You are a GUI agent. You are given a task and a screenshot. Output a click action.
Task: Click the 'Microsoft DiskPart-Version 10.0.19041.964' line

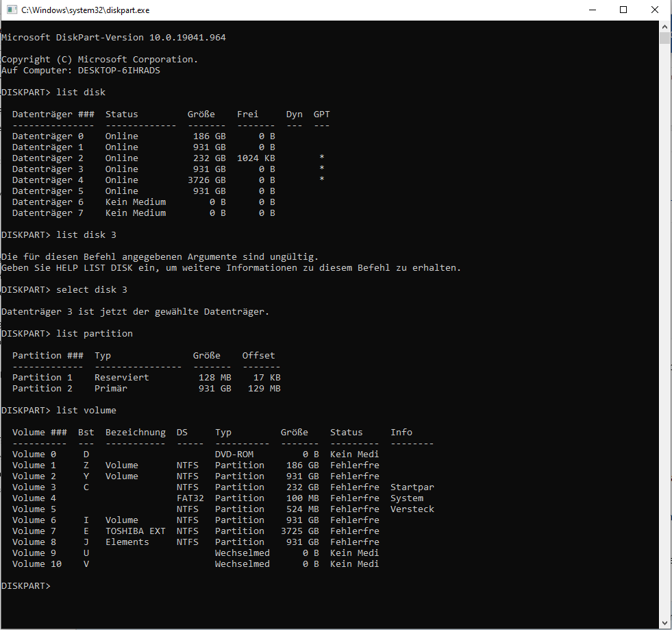coord(114,37)
